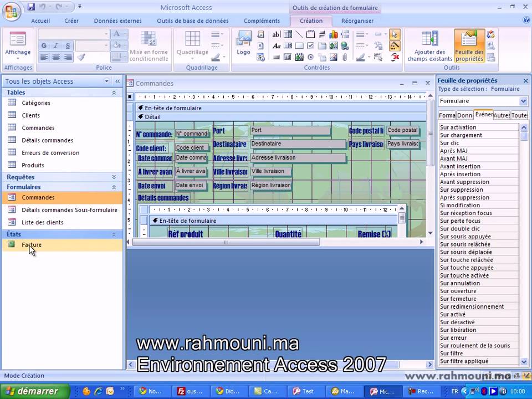Open Tous les objets Access dropdown arrow
Image resolution: width=532 pixels, height=399 pixels.
click(x=107, y=81)
